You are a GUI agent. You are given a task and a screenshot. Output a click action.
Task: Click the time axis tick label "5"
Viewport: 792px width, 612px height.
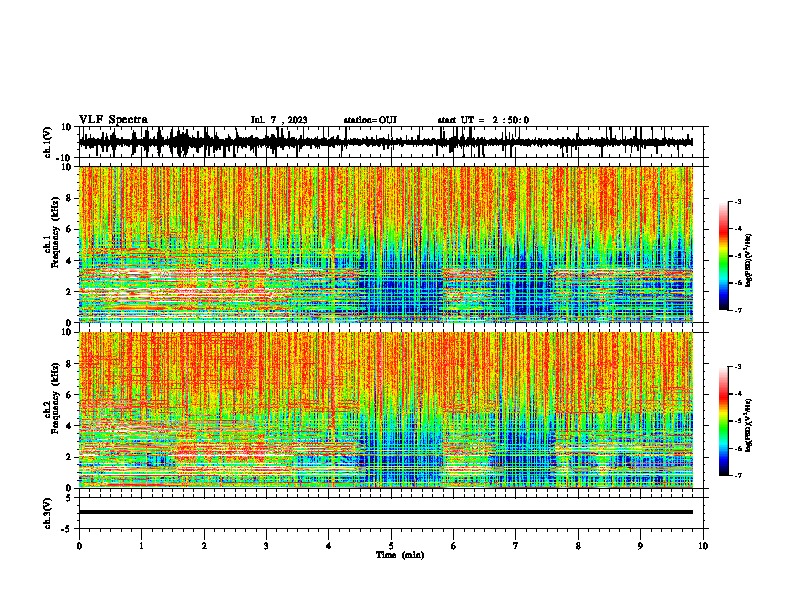(x=391, y=546)
